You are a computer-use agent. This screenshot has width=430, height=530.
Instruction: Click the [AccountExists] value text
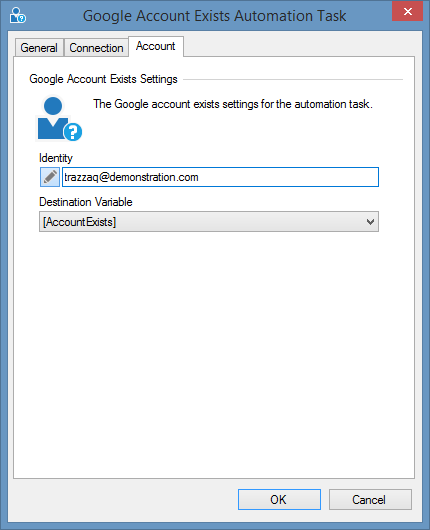pos(79,222)
